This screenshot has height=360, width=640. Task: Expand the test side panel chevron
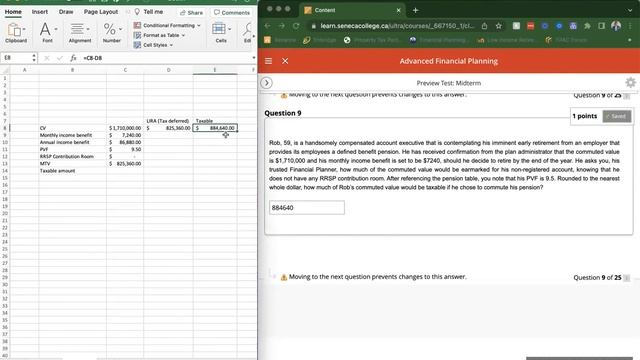click(266, 83)
